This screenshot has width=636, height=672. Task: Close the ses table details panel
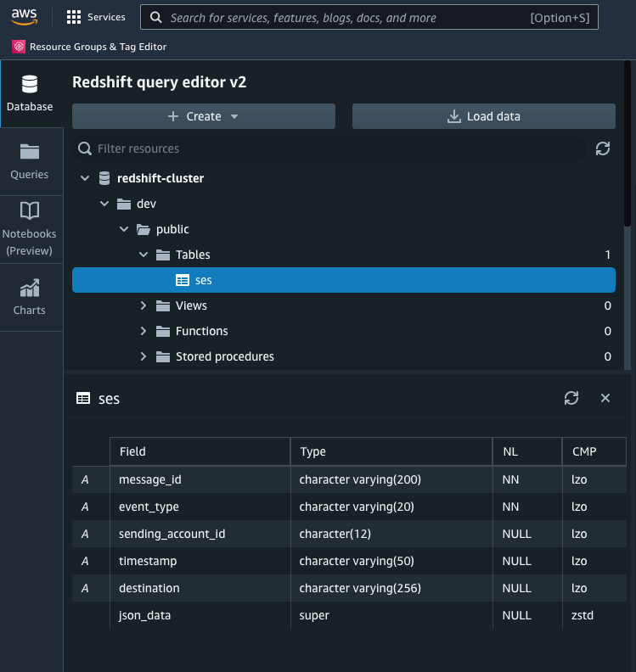pos(605,398)
